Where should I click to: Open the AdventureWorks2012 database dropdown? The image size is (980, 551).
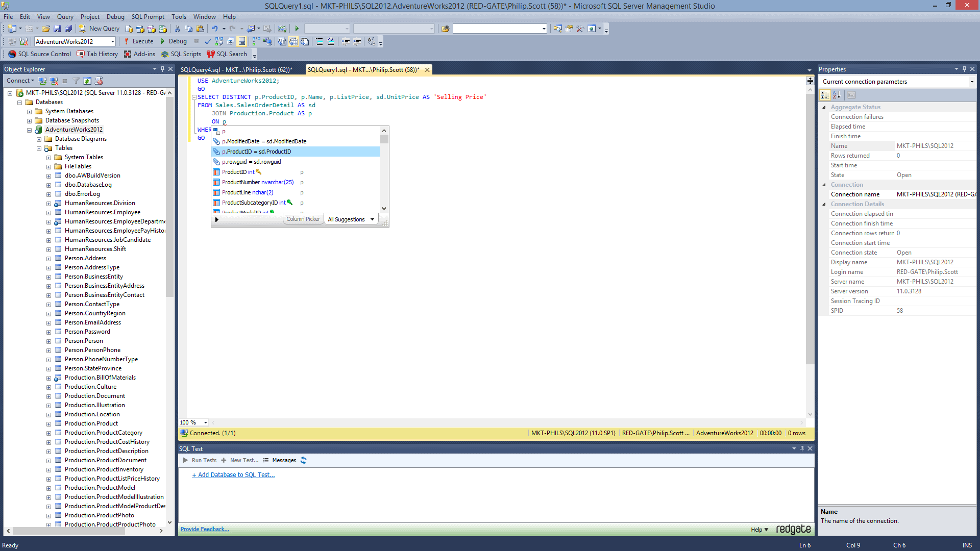(113, 41)
